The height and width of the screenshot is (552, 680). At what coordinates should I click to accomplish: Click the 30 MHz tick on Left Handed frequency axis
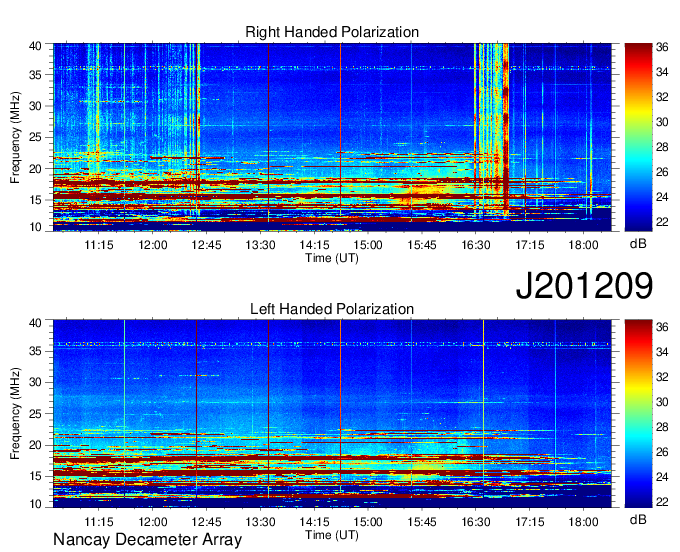tap(35, 382)
